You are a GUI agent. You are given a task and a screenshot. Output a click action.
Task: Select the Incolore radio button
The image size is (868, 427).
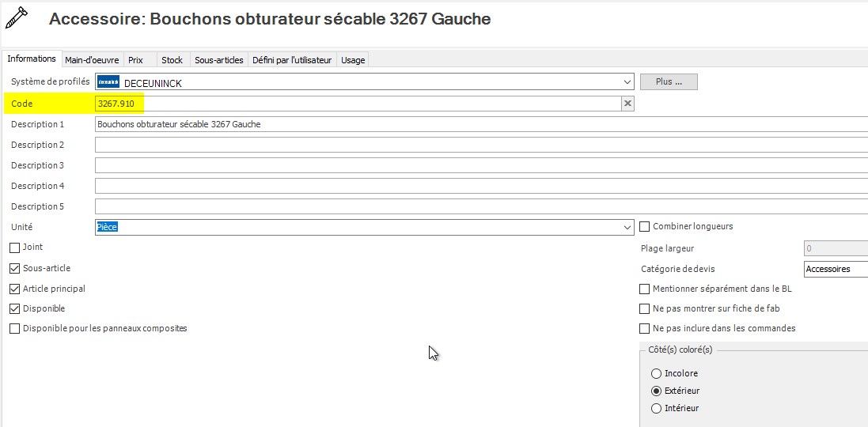click(656, 373)
